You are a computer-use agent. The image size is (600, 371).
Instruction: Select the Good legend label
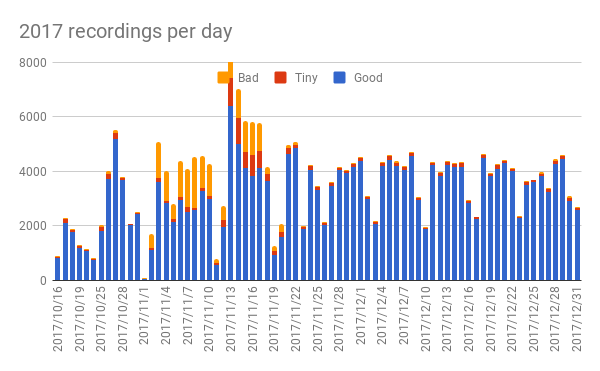pyautogui.click(x=368, y=78)
